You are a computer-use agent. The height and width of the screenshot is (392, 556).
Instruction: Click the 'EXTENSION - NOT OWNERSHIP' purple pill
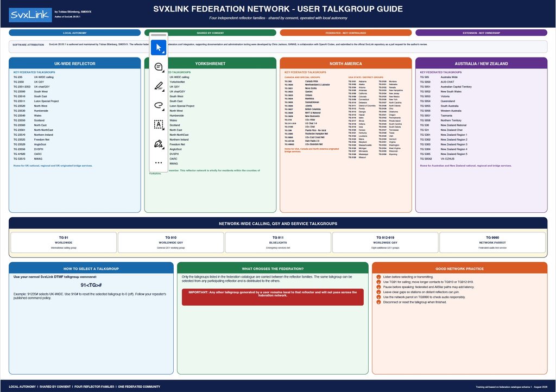coord(481,33)
